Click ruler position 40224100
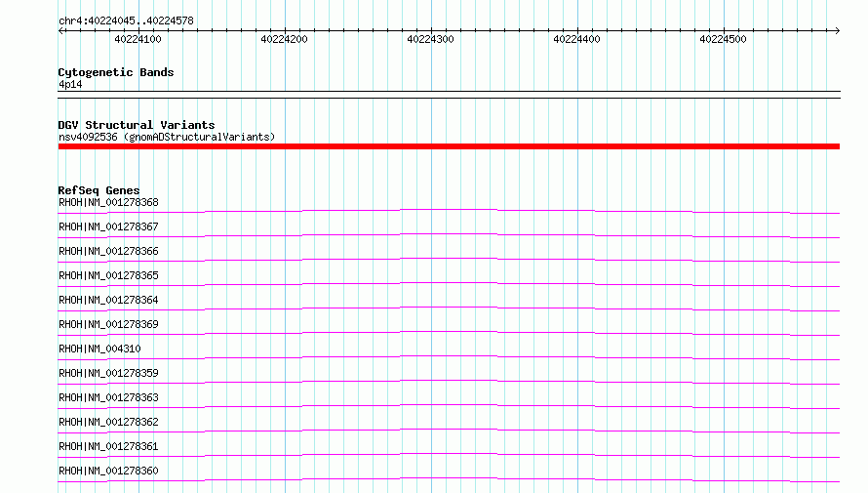This screenshot has width=868, height=493. (x=138, y=39)
